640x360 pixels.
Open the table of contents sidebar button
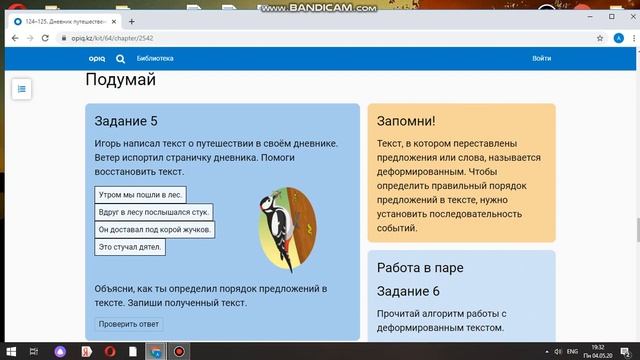click(x=22, y=89)
